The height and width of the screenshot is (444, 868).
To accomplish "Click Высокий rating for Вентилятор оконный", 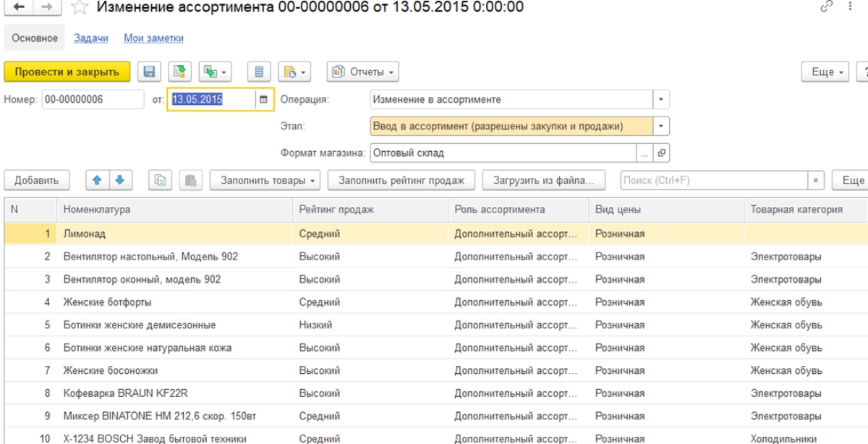I will coord(320,279).
